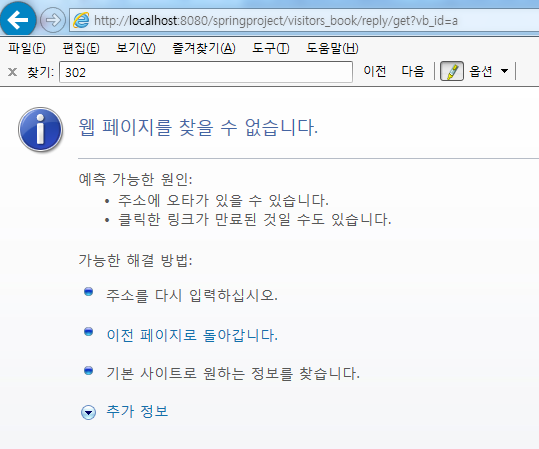Click the Forward navigation arrow
The width and height of the screenshot is (539, 449).
[53, 20]
